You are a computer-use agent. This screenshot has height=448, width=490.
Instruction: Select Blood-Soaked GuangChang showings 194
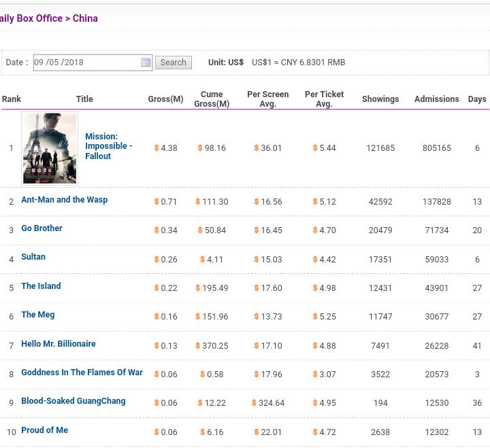pos(380,403)
